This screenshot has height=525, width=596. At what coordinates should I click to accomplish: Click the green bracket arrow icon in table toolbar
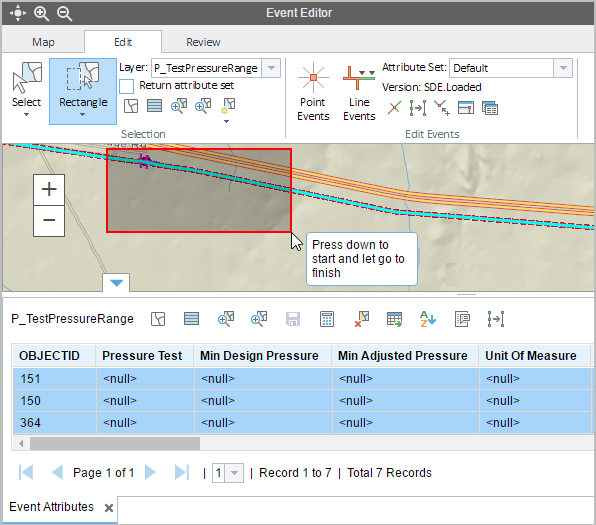pyautogui.click(x=496, y=319)
